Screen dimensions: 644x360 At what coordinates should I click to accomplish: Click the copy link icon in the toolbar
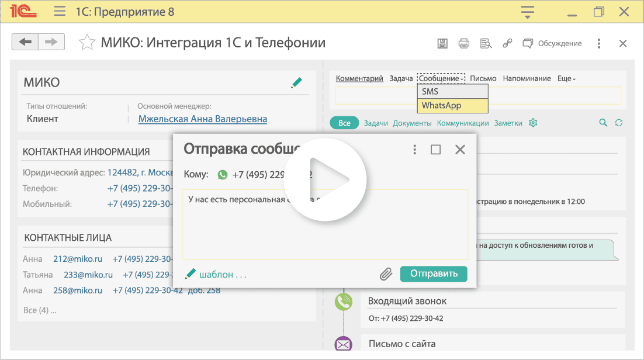507,43
